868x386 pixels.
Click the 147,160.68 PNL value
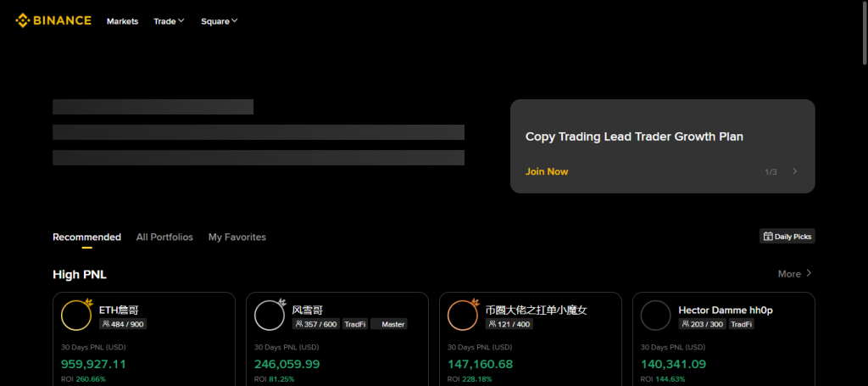(x=480, y=365)
